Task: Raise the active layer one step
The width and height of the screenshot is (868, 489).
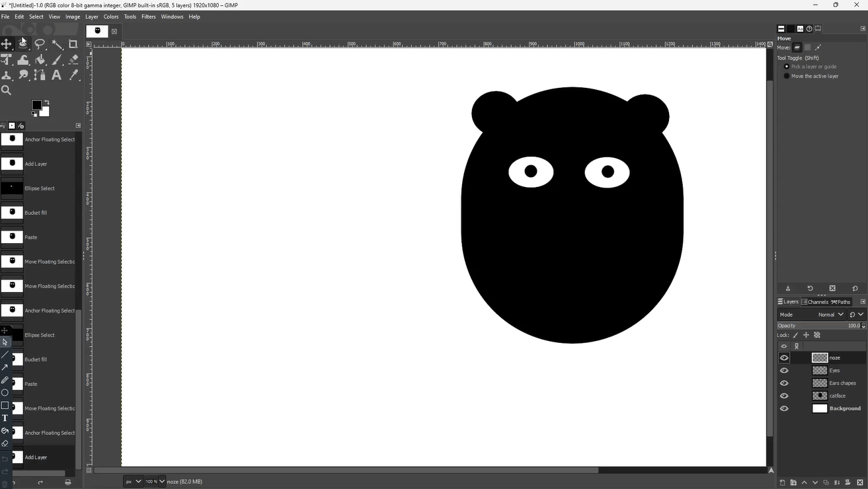Action: pos(805,482)
